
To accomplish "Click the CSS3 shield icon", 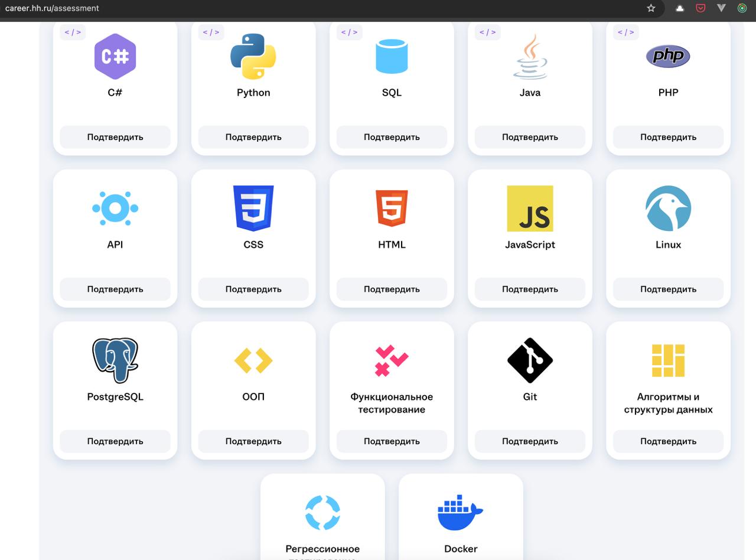I will (253, 208).
